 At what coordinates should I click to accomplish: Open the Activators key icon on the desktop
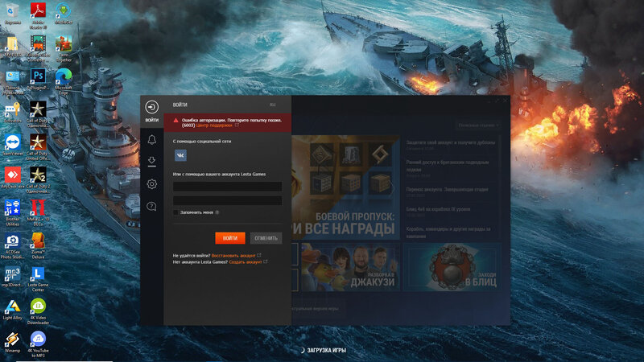(12, 112)
